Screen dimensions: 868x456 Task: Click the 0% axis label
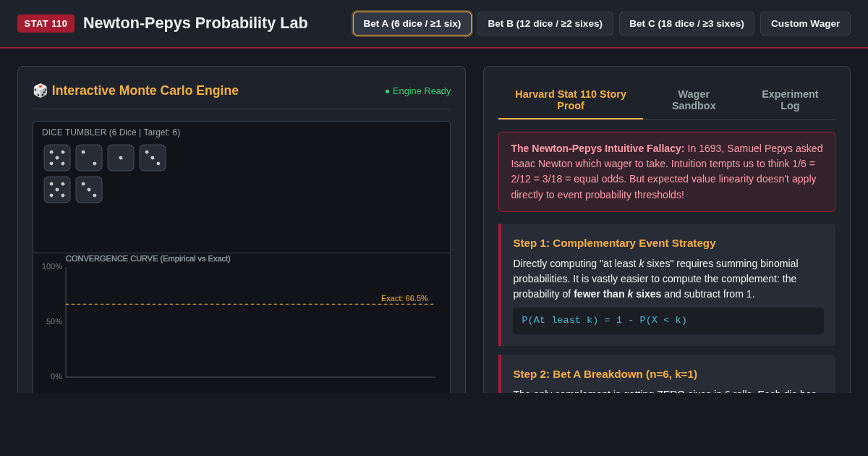pos(56,376)
